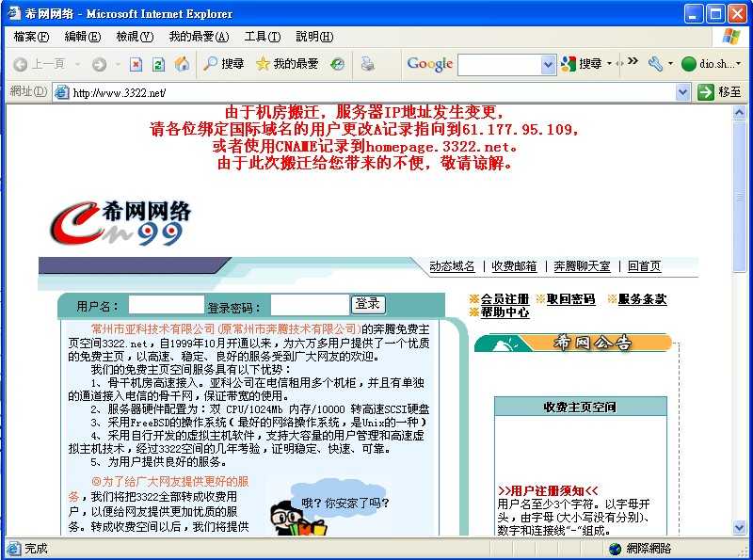Click the cn99 site logo
This screenshot has height=560, width=753.
[120, 223]
